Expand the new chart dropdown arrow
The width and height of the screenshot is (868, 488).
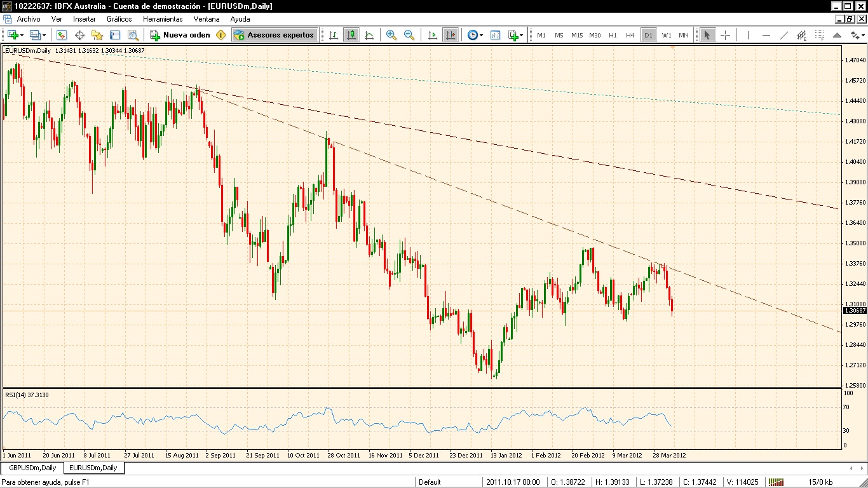(x=22, y=35)
